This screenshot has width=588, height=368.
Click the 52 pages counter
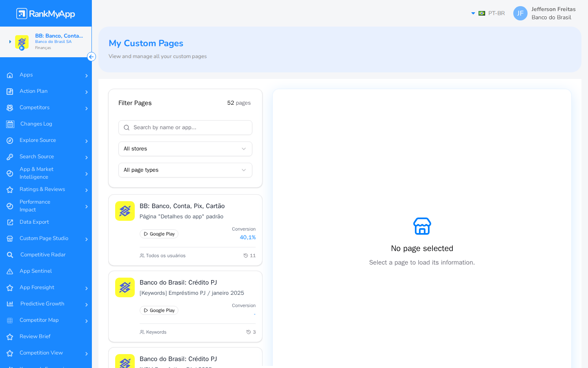(x=239, y=103)
